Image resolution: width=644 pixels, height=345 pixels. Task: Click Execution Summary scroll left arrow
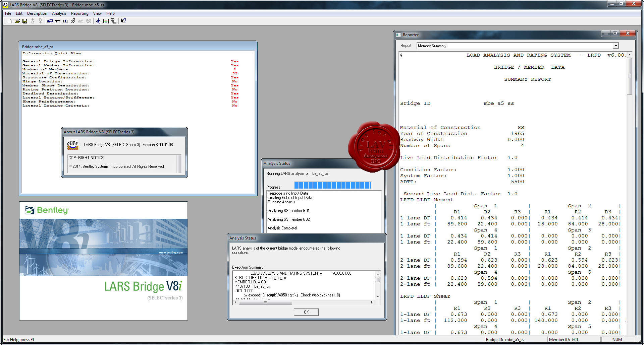pos(235,302)
